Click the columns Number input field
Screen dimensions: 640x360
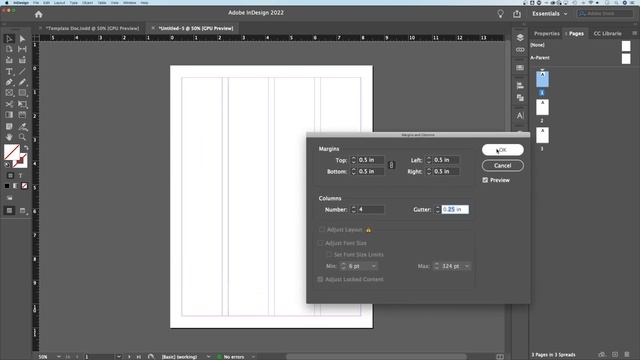point(371,209)
